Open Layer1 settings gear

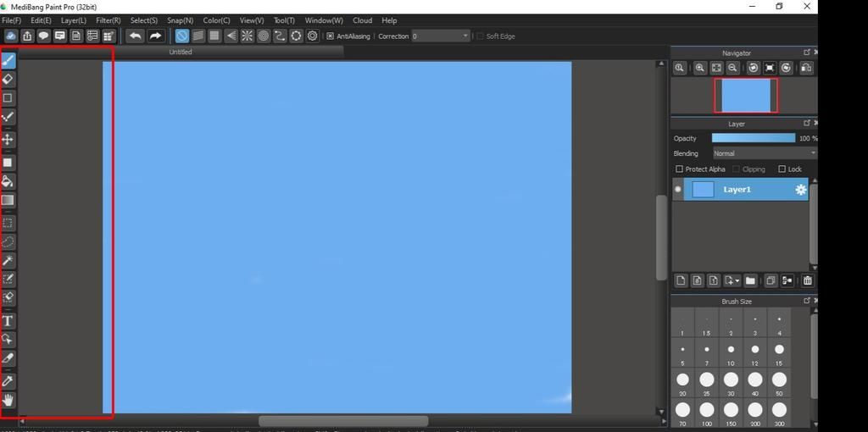[800, 190]
